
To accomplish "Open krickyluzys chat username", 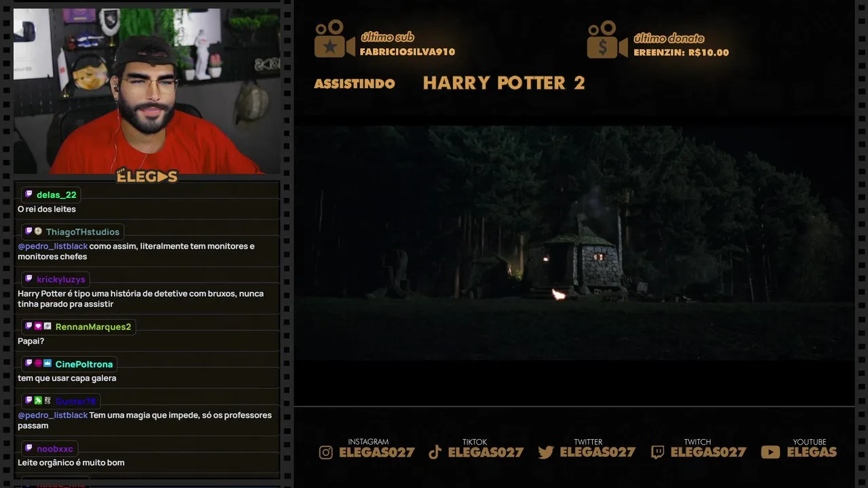I will 61,279.
